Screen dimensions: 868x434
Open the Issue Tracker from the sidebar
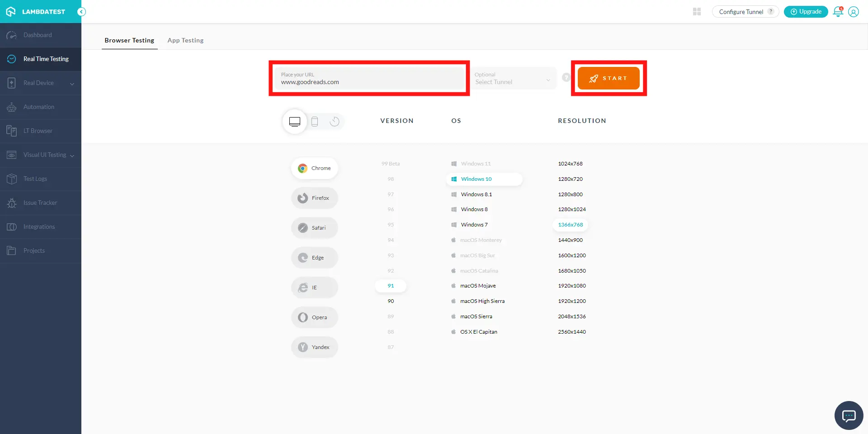(40, 203)
